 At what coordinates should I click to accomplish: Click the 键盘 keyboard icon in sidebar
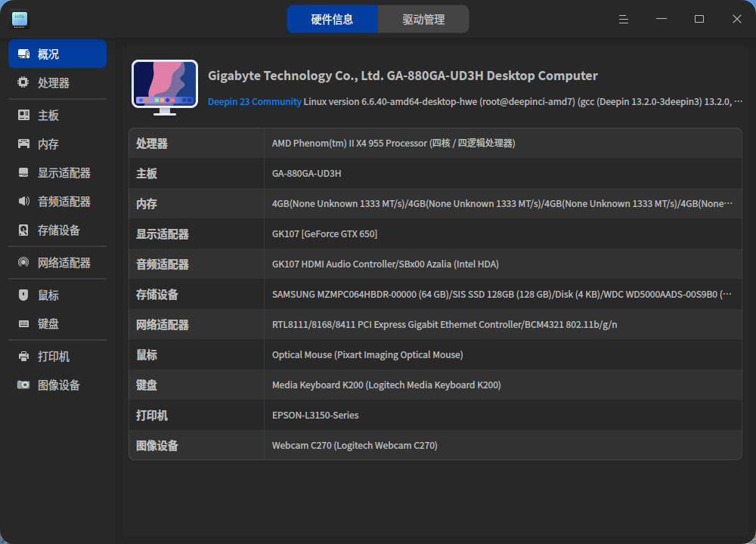tap(23, 324)
